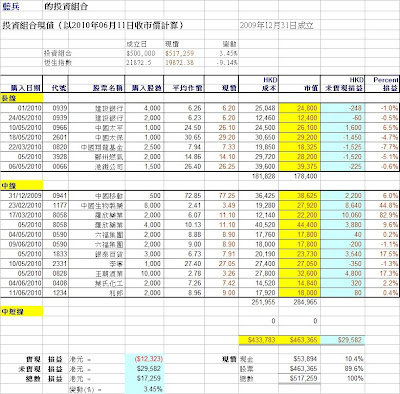Viewport: 400px width, 394px height.
Task: Click mid-term market subtotal 284,965
Action: click(300, 302)
